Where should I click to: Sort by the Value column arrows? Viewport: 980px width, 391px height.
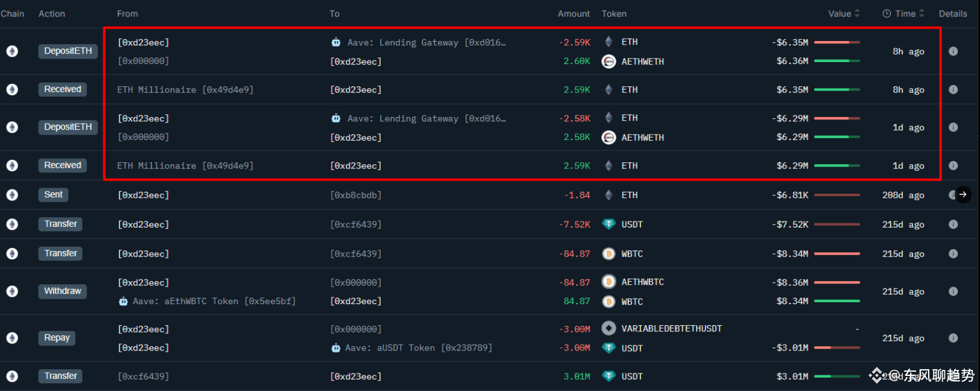pyautogui.click(x=857, y=13)
